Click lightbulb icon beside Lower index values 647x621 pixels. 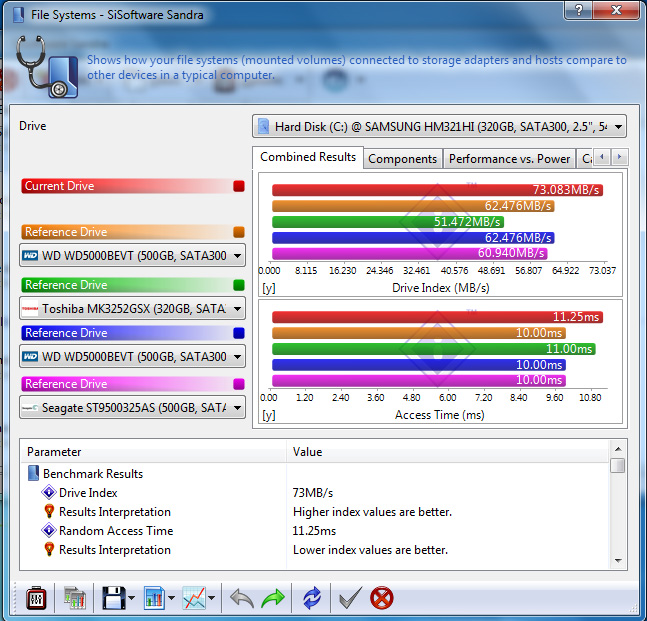tap(49, 550)
